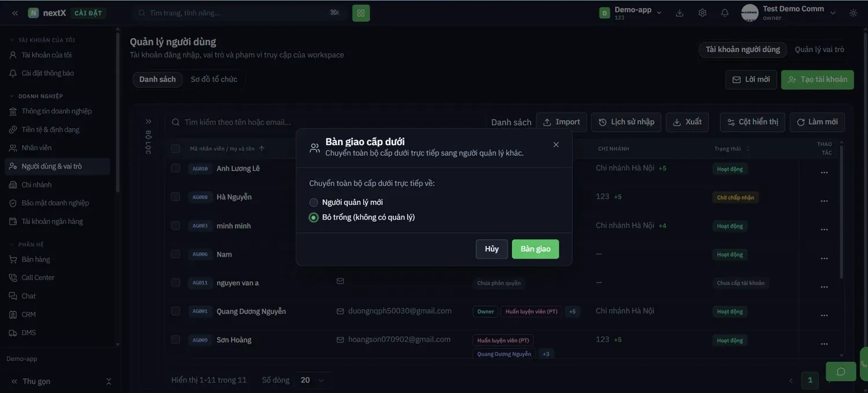Switch to 'Sơ đồ tổ chức' tab

(214, 79)
